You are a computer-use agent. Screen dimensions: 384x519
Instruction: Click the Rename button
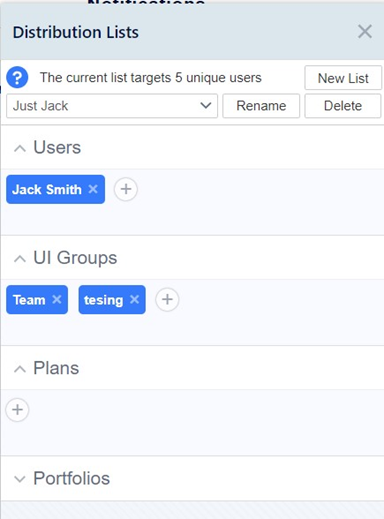click(261, 106)
